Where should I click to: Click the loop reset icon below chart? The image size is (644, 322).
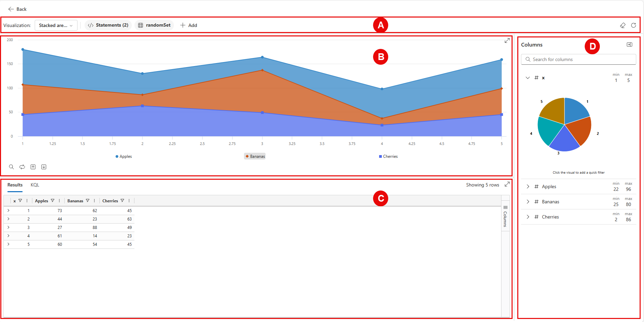(22, 167)
